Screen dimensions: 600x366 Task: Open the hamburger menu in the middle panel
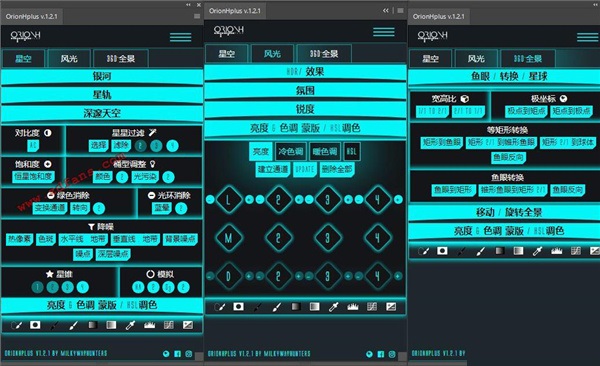384,32
